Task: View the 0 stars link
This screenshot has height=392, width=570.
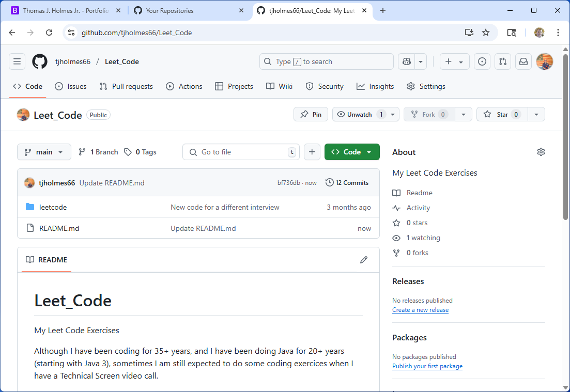Action: coord(410,223)
